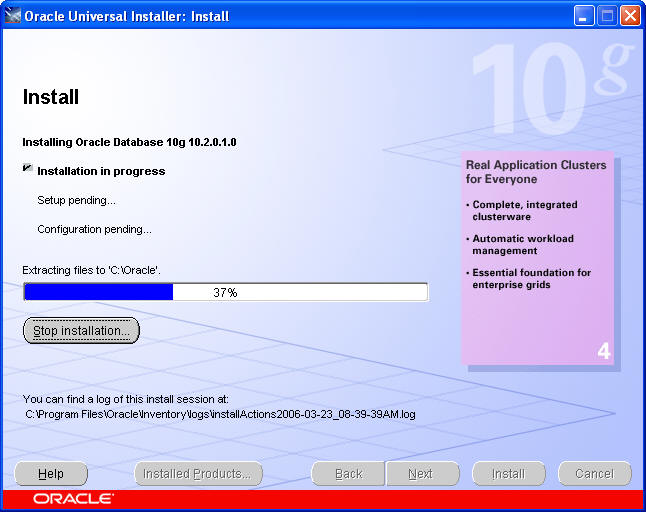Click the Installed Products button
Image resolution: width=646 pixels, height=512 pixels.
click(x=199, y=474)
